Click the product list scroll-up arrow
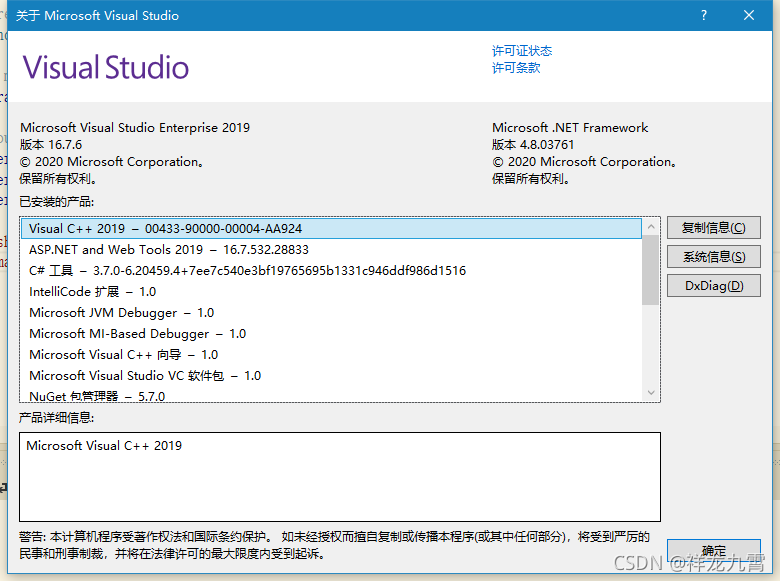780x581 pixels. tap(651, 227)
